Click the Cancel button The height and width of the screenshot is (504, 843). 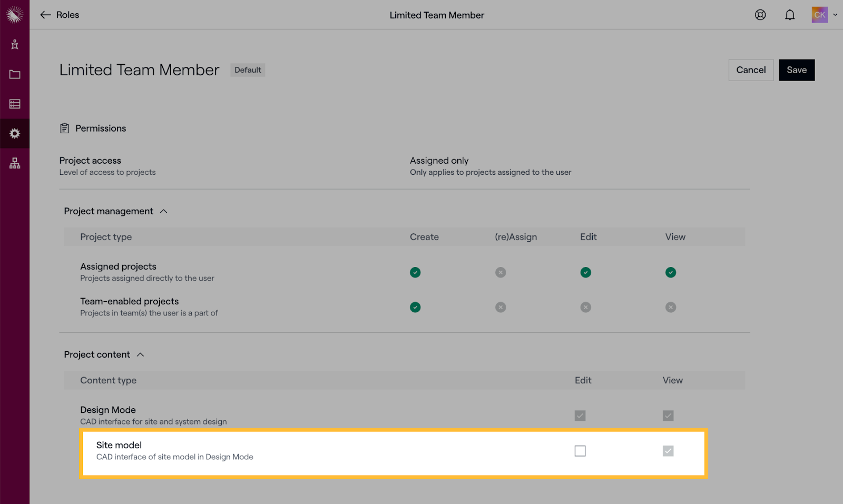pos(751,70)
